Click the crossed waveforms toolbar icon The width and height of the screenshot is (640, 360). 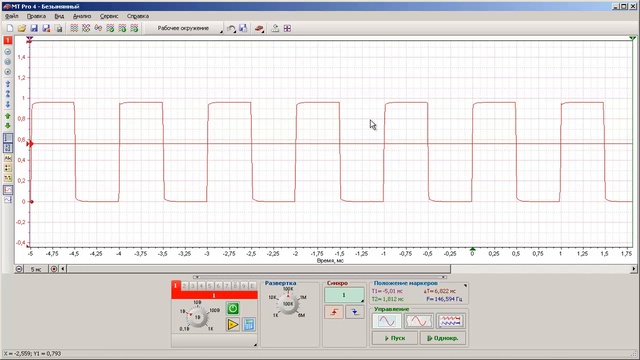(x=86, y=28)
